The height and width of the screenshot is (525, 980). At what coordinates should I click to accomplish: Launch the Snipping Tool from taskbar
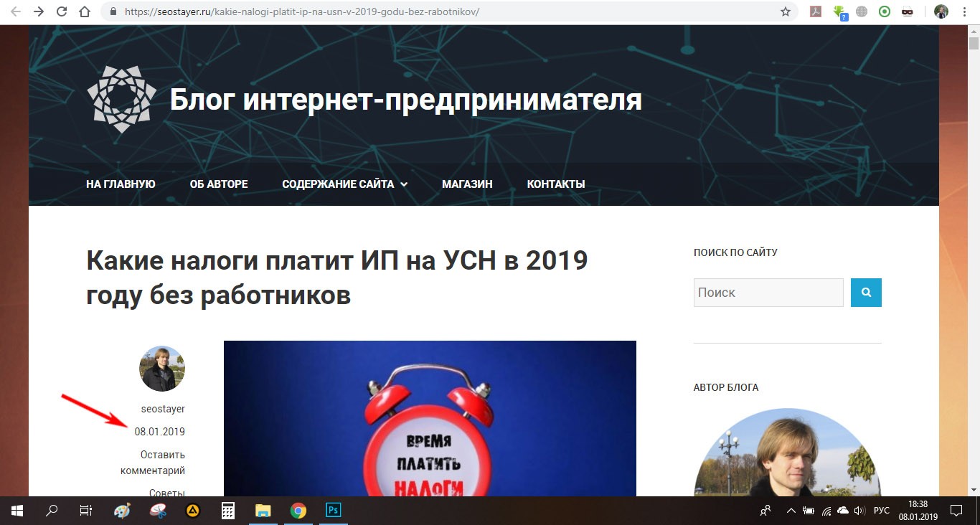[157, 511]
